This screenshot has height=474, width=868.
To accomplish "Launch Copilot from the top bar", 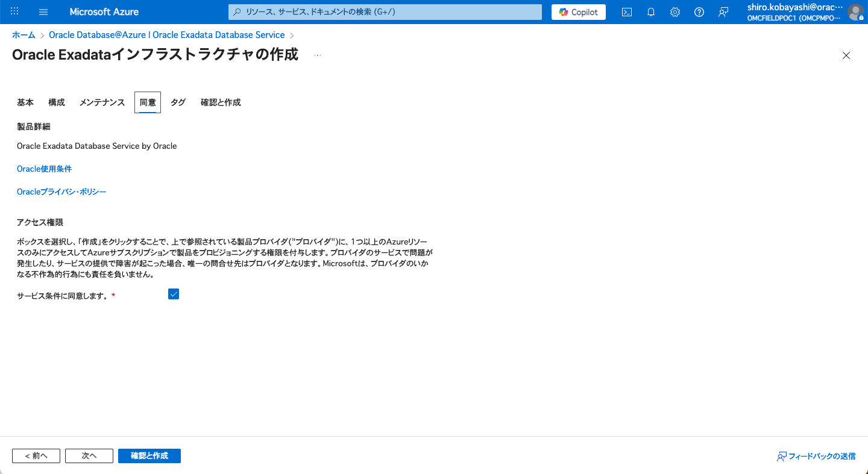I will click(577, 11).
